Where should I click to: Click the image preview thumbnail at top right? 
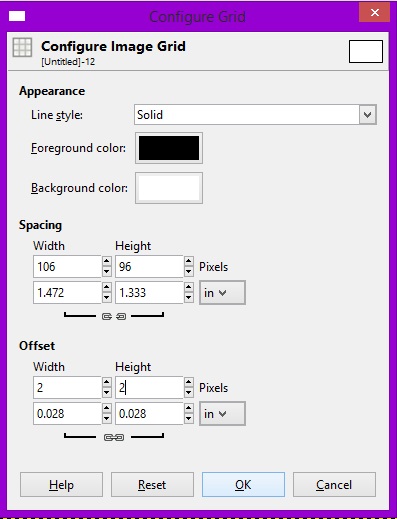pos(366,51)
